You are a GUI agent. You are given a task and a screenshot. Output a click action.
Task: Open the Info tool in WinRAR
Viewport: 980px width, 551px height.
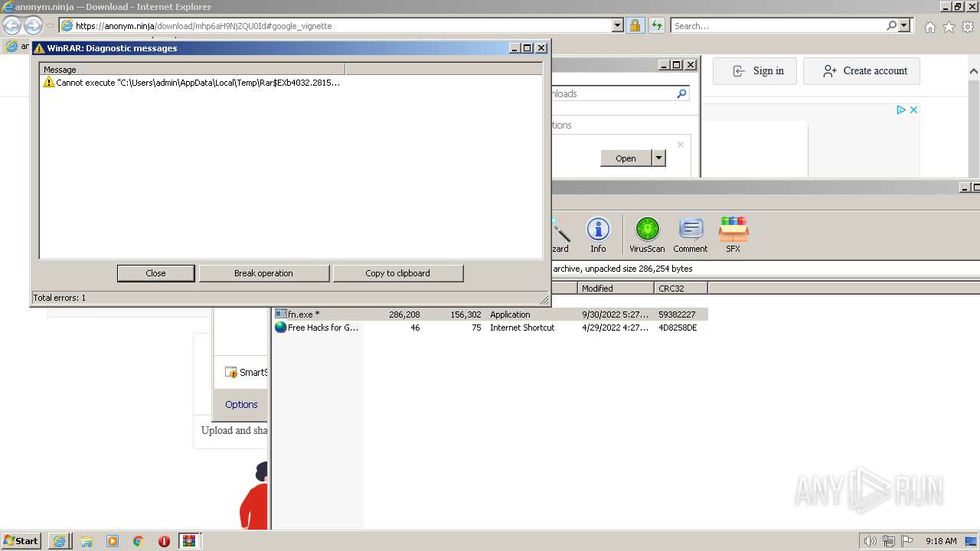click(598, 235)
